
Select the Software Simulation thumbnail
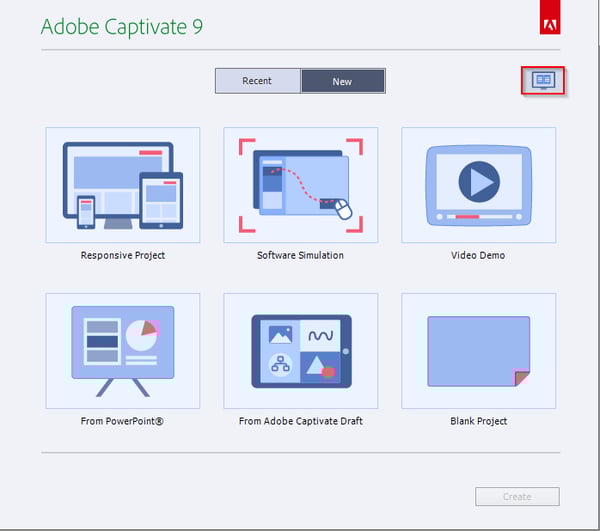[x=301, y=185]
